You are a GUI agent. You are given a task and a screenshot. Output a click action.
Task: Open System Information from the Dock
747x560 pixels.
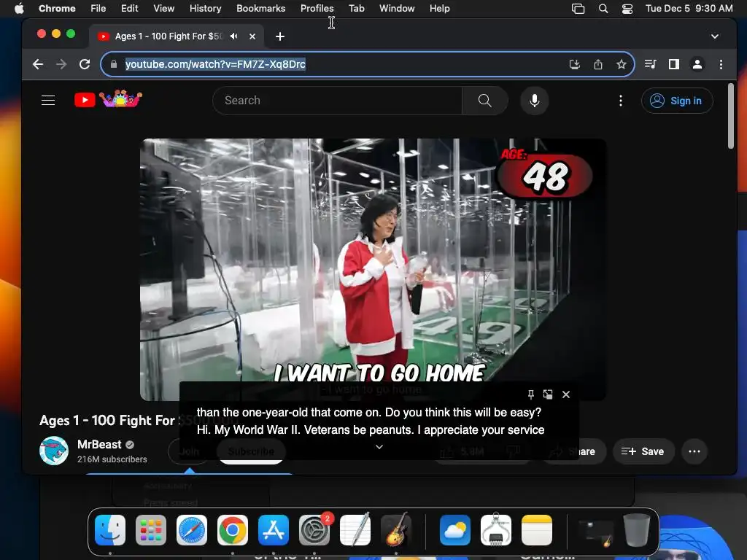[x=496, y=530]
